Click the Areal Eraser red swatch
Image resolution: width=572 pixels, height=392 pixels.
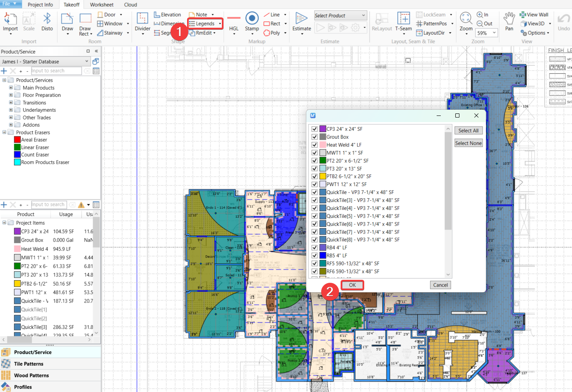tap(17, 140)
